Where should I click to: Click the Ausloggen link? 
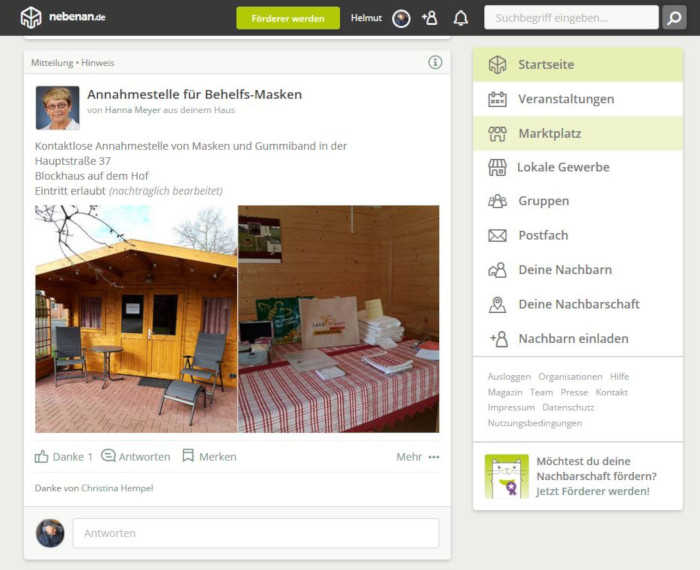pos(509,377)
